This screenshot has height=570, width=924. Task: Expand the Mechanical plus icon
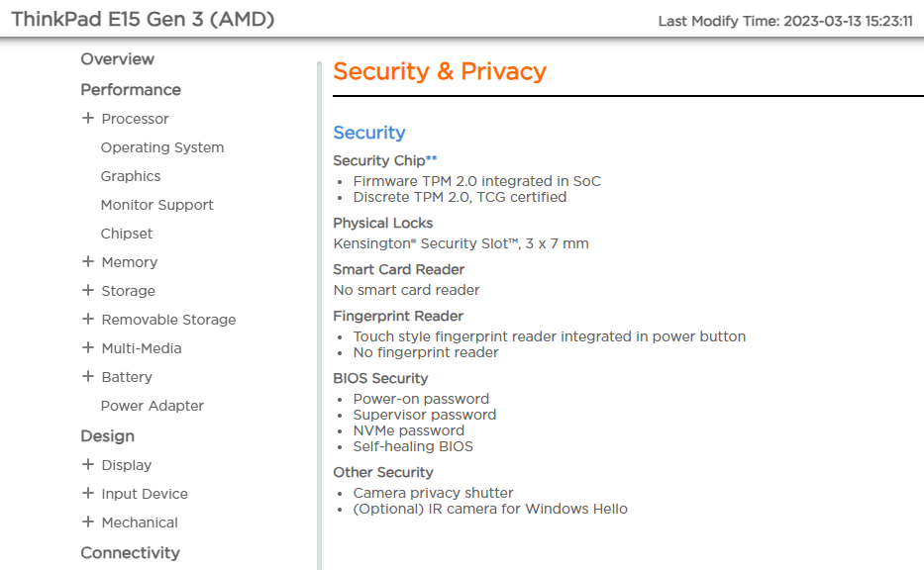click(88, 522)
